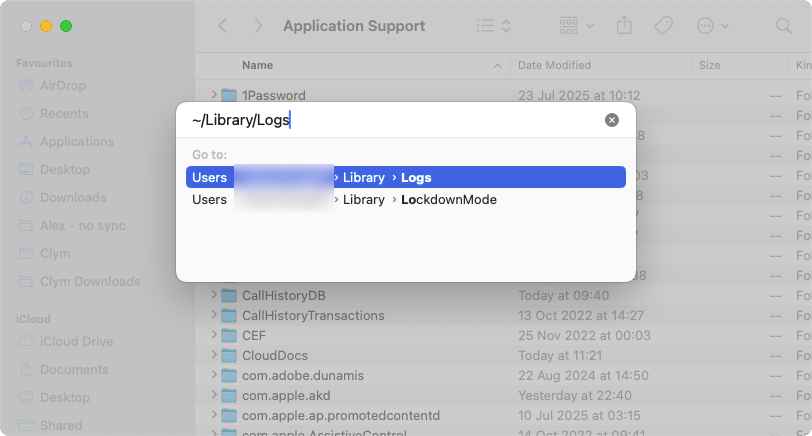Click the date 13 Oct 2022 at 14:27
The width and height of the screenshot is (812, 436).
click(x=581, y=315)
